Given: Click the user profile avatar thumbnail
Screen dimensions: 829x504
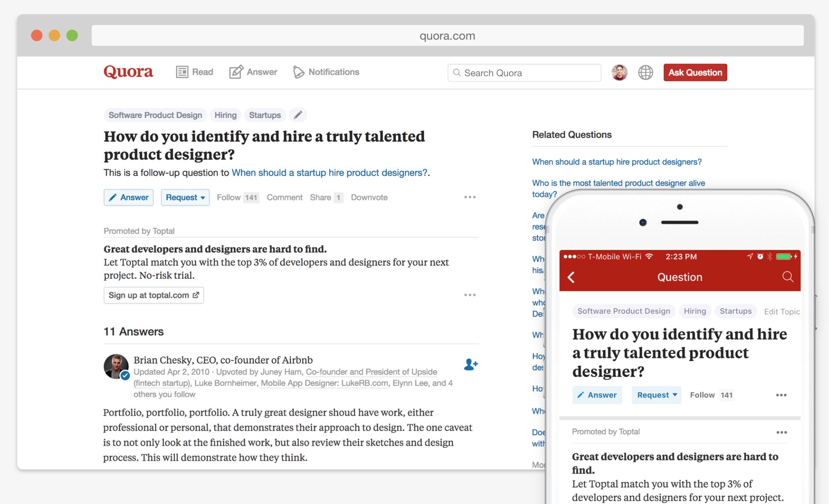Looking at the screenshot, I should (619, 72).
